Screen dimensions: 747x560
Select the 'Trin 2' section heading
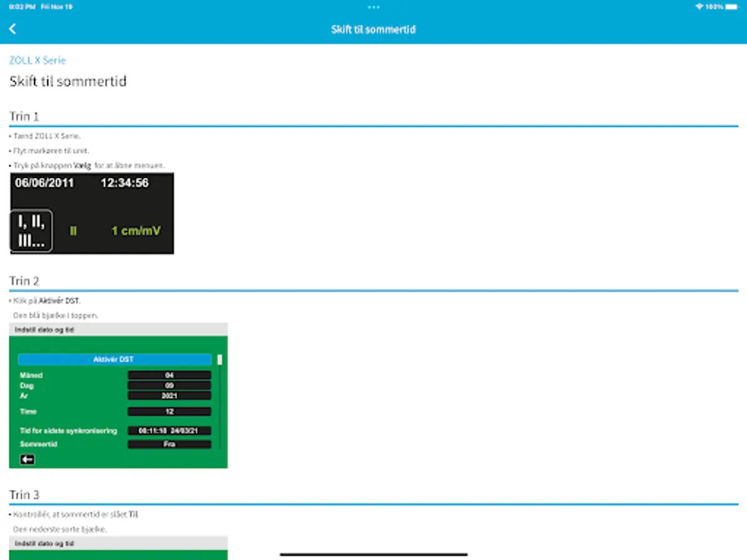24,281
